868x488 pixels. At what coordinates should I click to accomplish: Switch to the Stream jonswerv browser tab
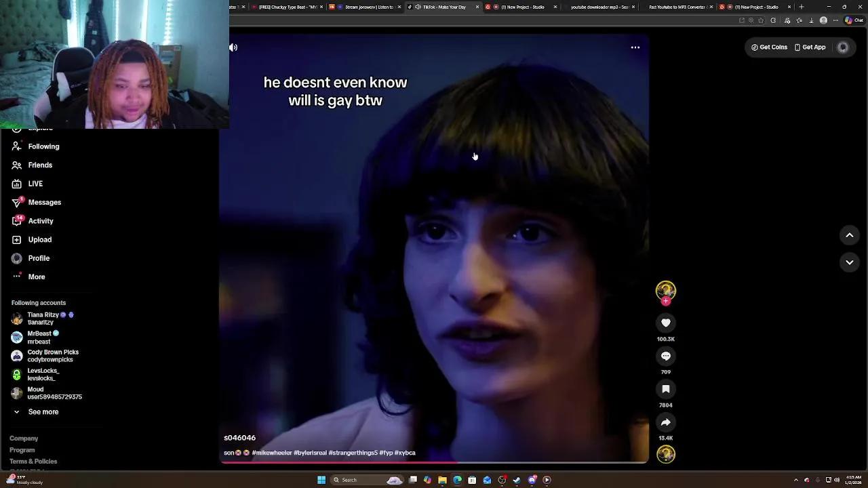(366, 7)
